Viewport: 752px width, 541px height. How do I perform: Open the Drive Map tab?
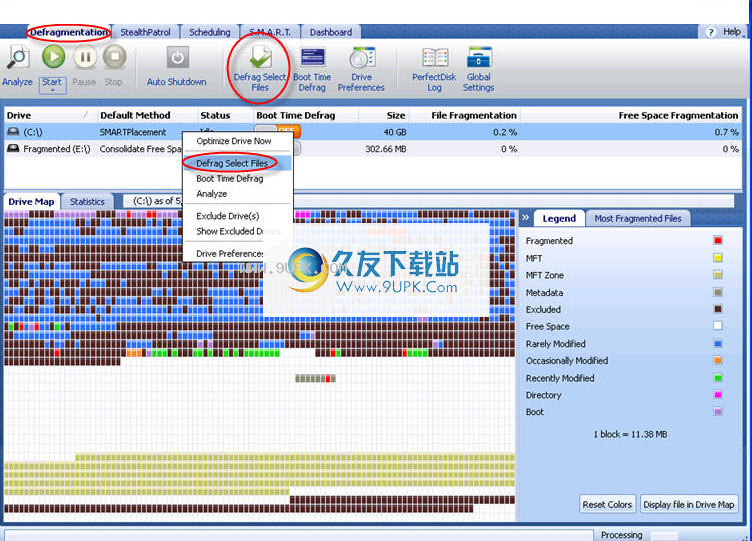[x=31, y=201]
